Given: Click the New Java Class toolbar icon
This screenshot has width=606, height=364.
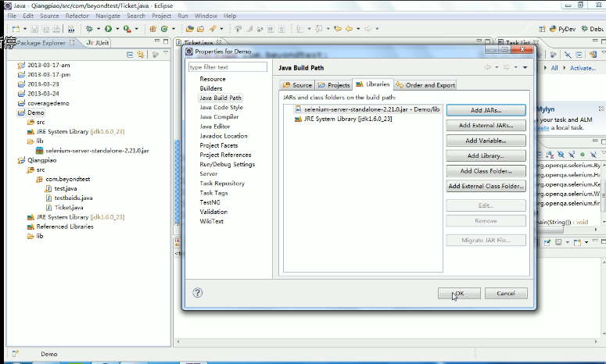Looking at the screenshot, I should tap(164, 29).
